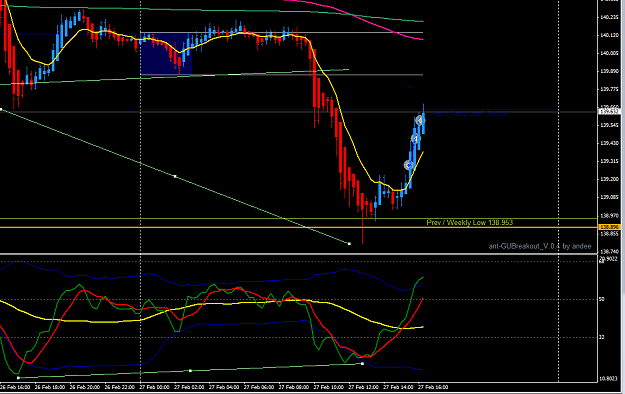
Task: Click the 26 Feb 22:00 time label
Action: click(120, 387)
